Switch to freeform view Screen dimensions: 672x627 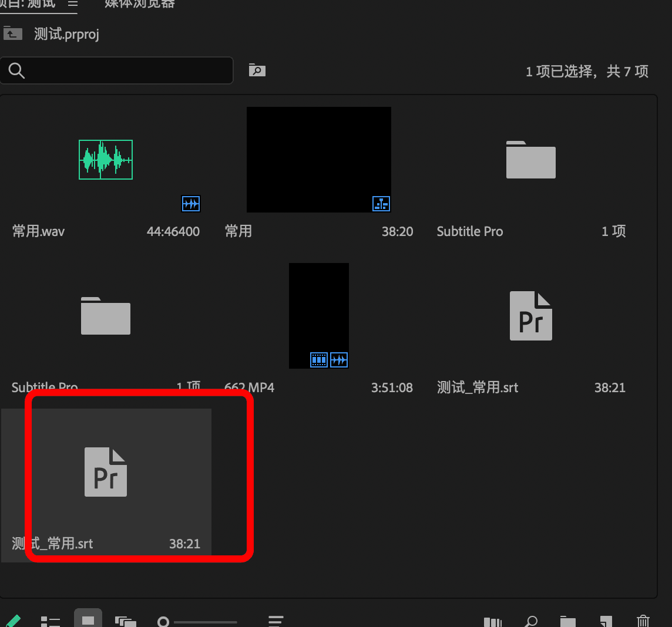click(125, 621)
